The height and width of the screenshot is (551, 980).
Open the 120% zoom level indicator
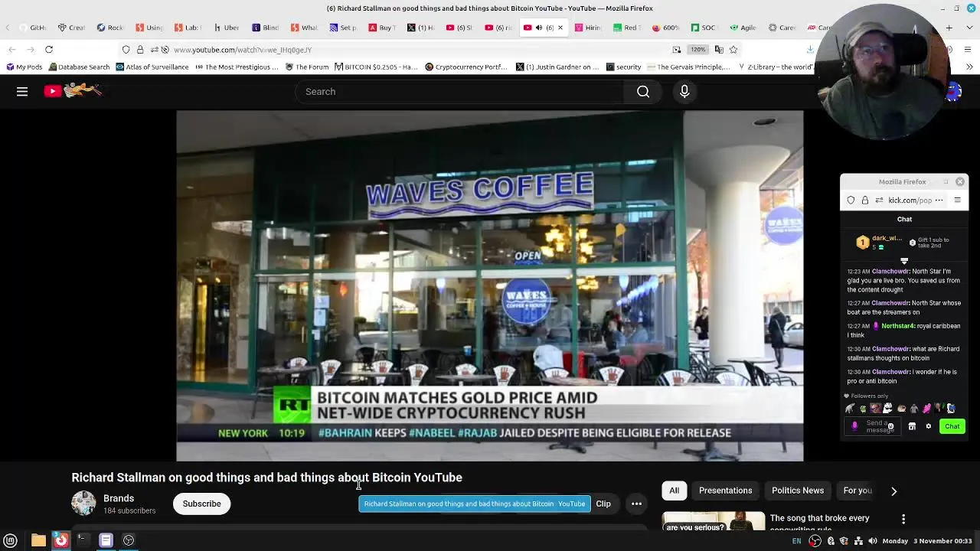697,50
